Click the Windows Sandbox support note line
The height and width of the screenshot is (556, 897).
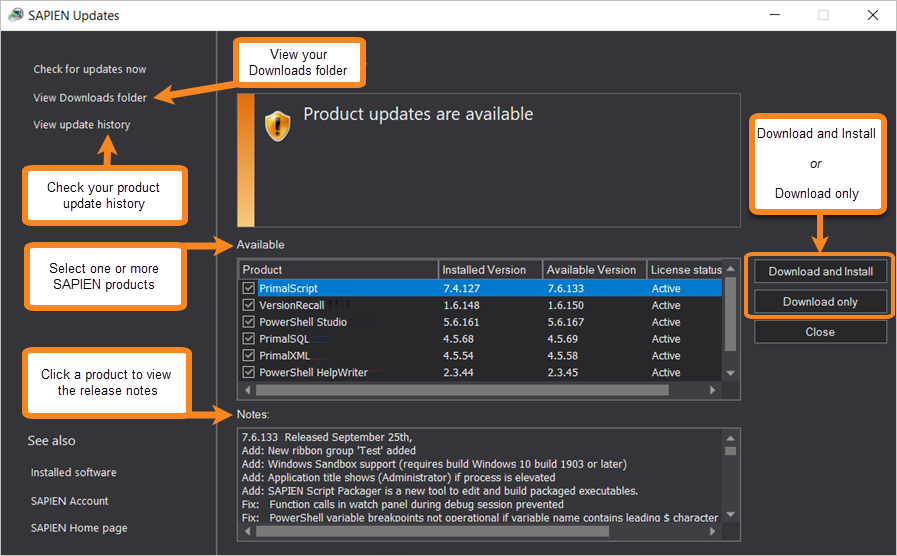tap(434, 464)
